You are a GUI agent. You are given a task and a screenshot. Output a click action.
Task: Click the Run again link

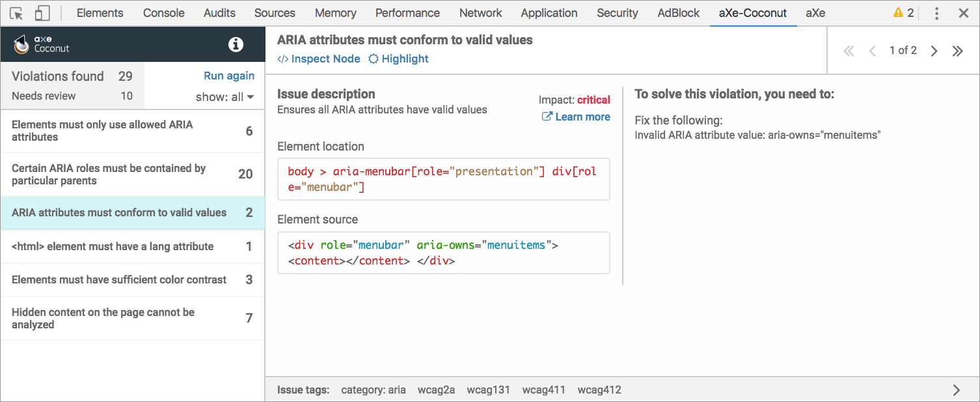(229, 76)
